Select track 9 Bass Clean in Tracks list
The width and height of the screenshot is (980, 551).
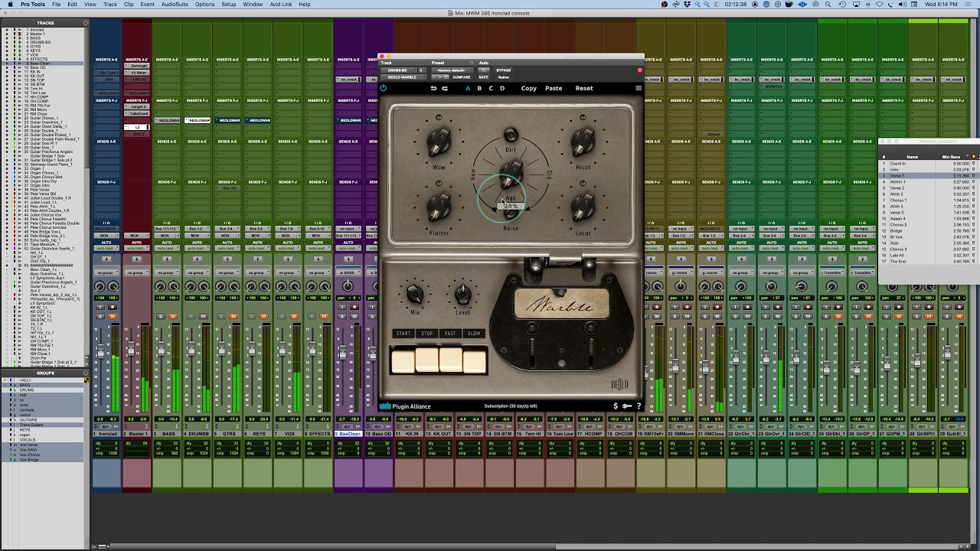42,63
